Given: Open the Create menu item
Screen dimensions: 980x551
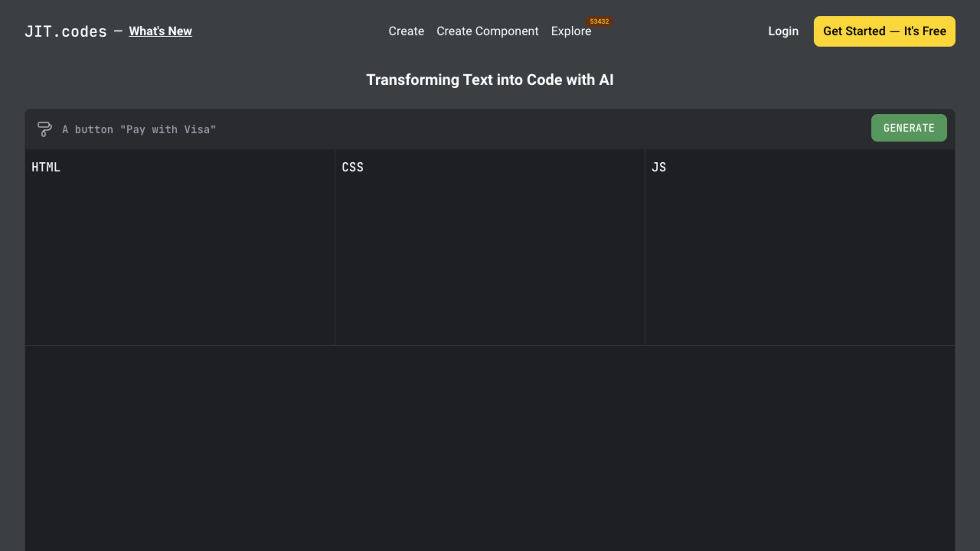Looking at the screenshot, I should pyautogui.click(x=406, y=31).
